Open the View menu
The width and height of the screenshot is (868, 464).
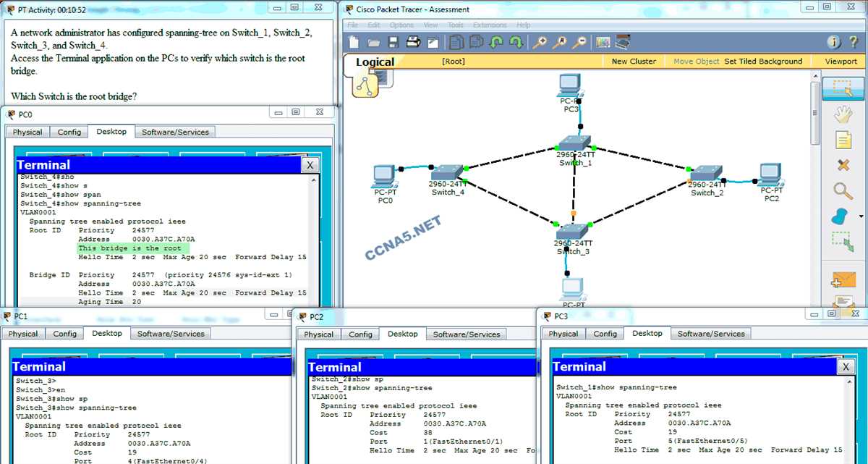click(x=431, y=25)
